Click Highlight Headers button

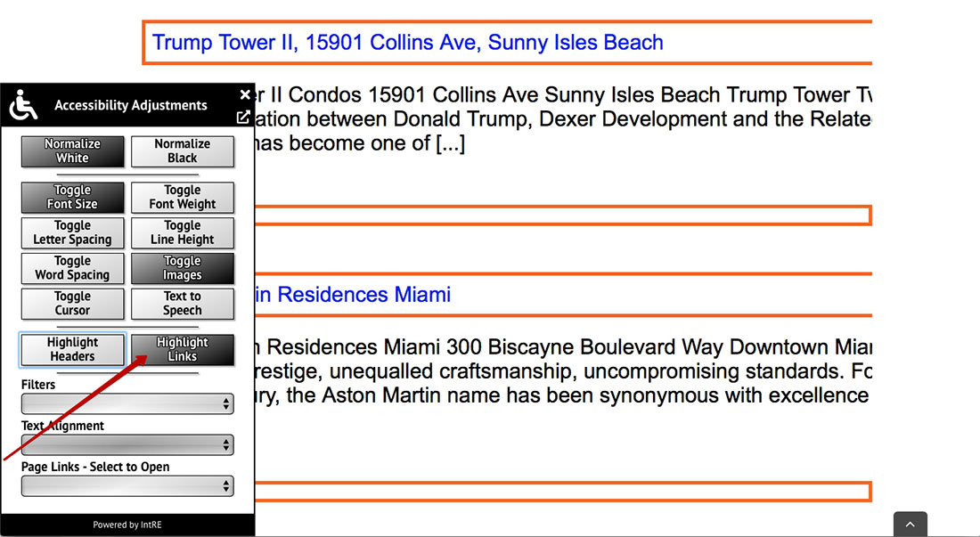point(72,350)
